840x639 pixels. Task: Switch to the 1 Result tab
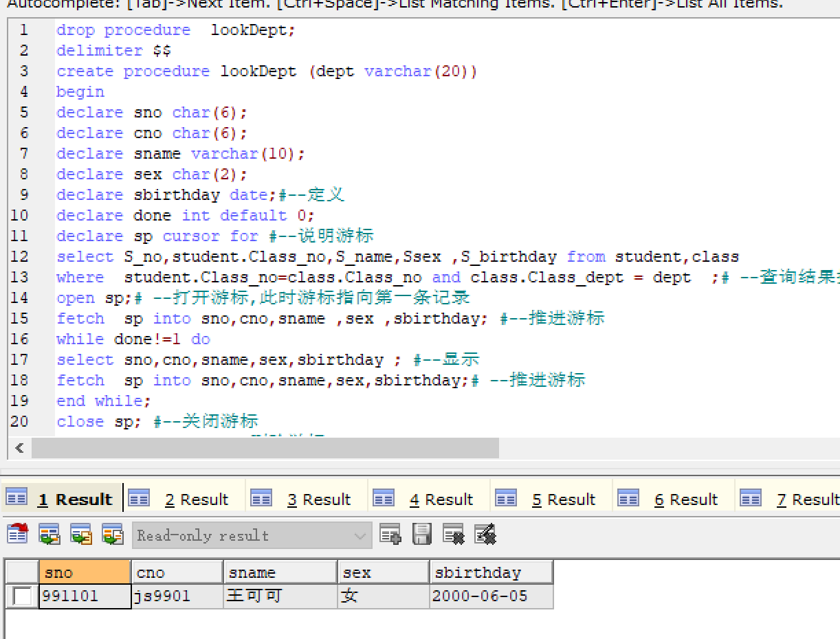click(x=62, y=499)
